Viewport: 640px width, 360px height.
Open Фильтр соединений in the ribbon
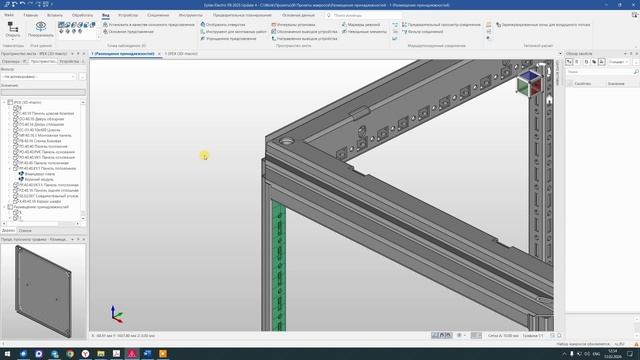[422, 31]
